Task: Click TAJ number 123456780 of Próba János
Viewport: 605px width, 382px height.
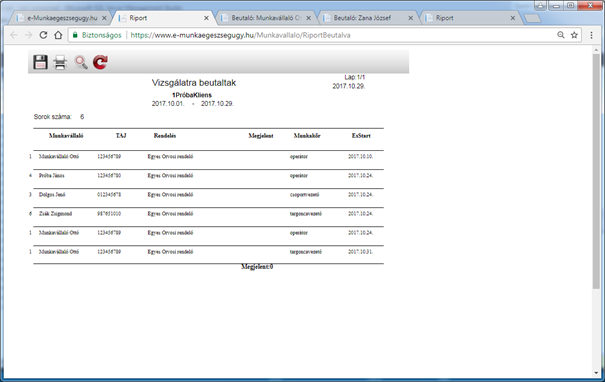Action: (x=109, y=176)
